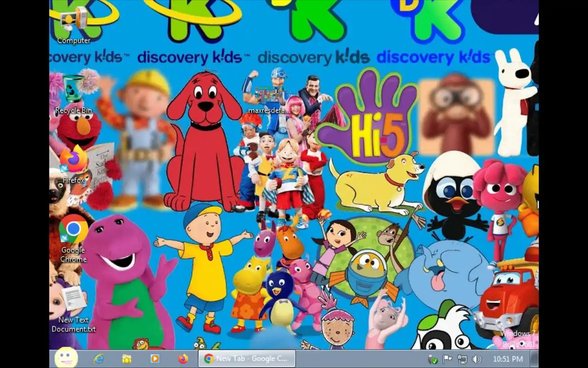Switch to New Tab - Google Chrome window
This screenshot has width=588, height=368.
(x=247, y=359)
